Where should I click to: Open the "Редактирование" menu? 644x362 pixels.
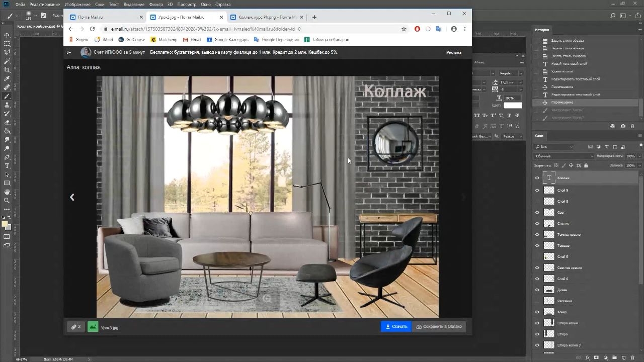45,5
